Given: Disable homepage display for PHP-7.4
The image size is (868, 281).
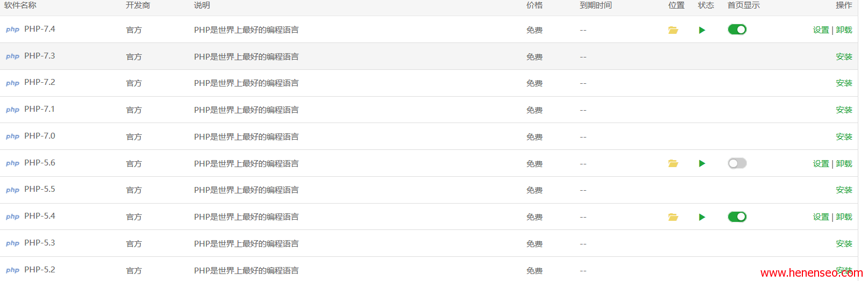Looking at the screenshot, I should pos(737,30).
